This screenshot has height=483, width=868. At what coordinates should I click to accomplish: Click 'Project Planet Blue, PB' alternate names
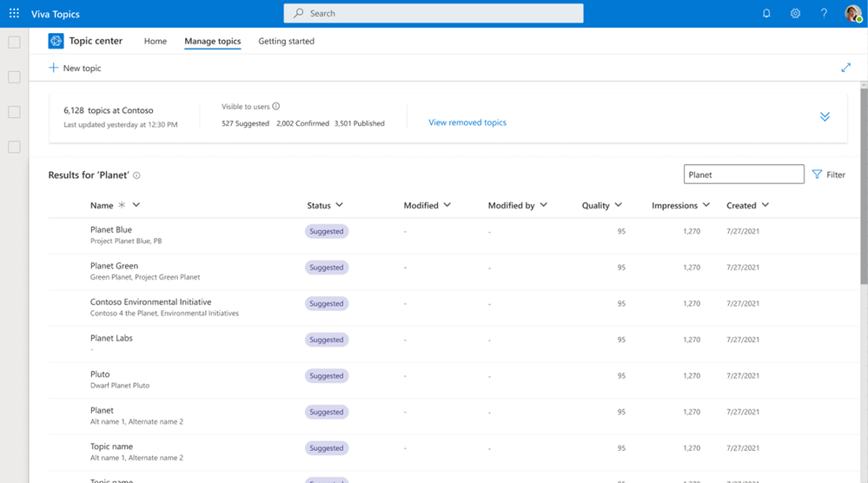[126, 241]
